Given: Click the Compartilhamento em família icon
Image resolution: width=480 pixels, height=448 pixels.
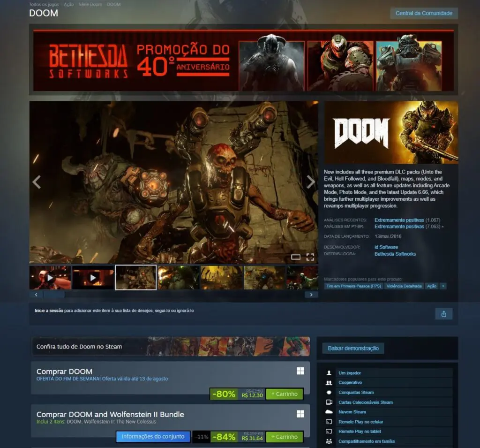Looking at the screenshot, I should (329, 441).
